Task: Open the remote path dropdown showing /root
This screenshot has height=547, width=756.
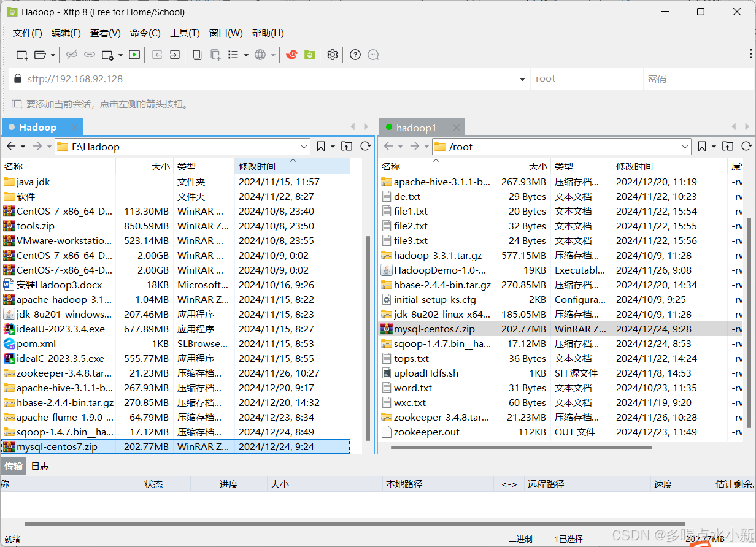Action: pyautogui.click(x=686, y=147)
